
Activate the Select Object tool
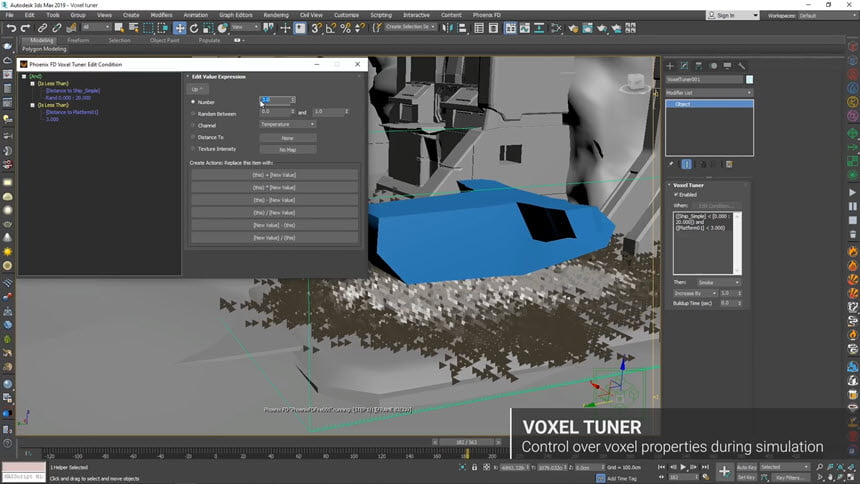pyautogui.click(x=119, y=28)
